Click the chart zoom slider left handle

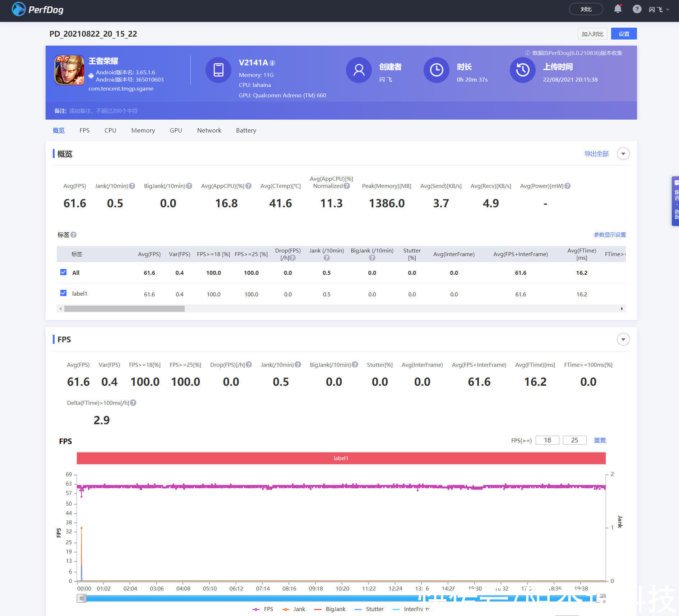coord(82,598)
